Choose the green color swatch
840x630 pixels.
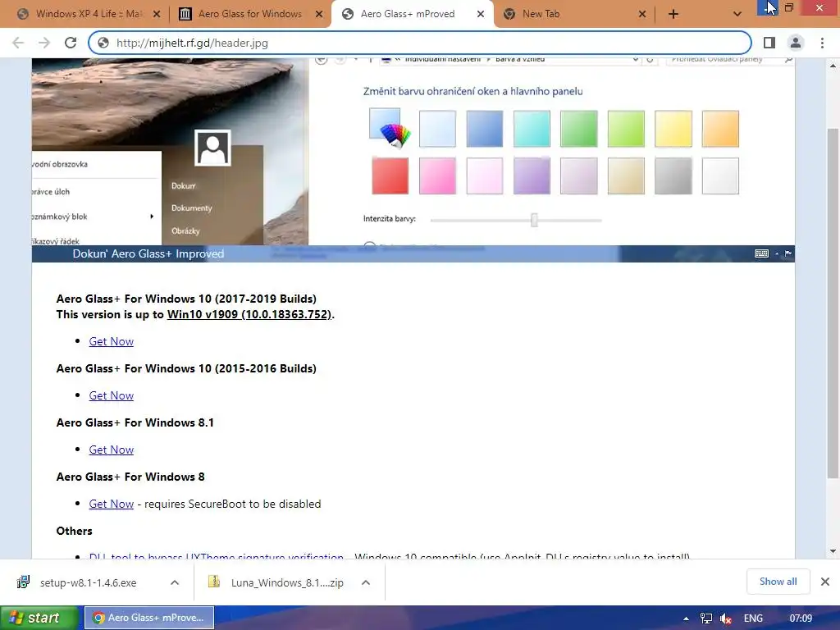[x=578, y=129]
